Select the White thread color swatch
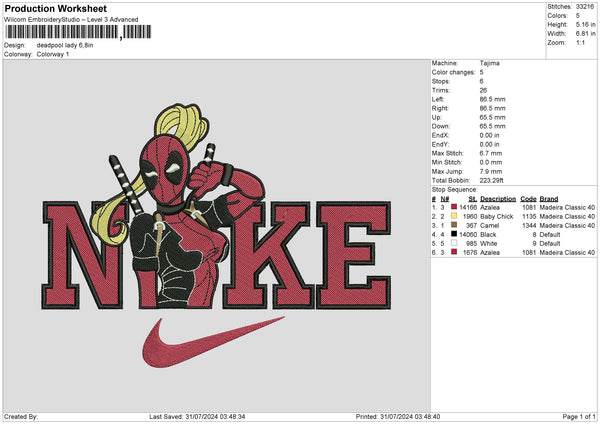The image size is (600, 424). coord(454,243)
